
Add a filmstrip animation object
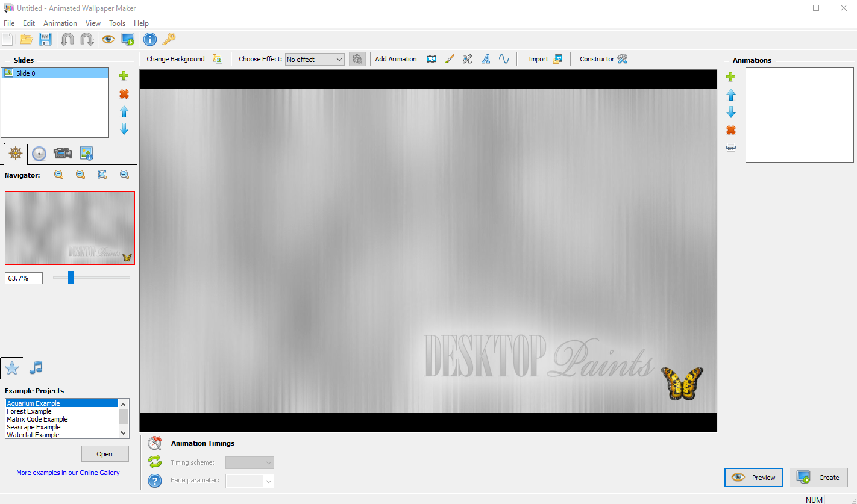(432, 59)
